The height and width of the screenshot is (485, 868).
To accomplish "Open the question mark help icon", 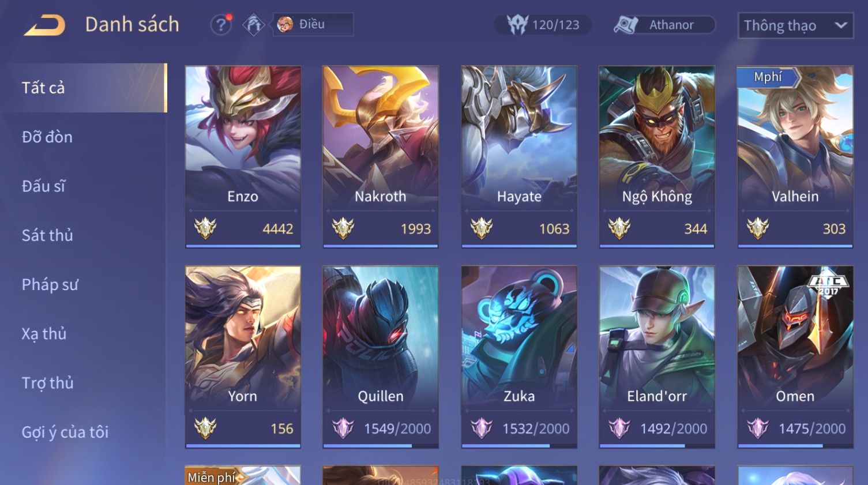I will (221, 25).
